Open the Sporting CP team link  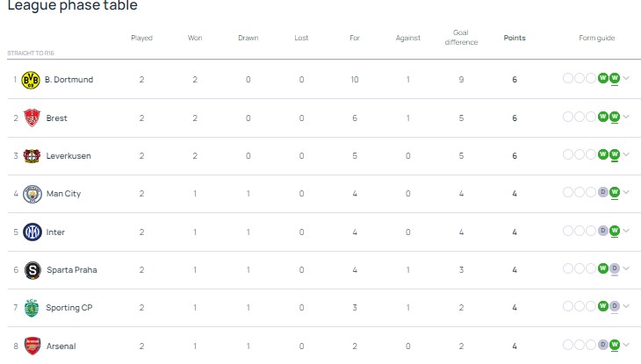click(x=68, y=308)
